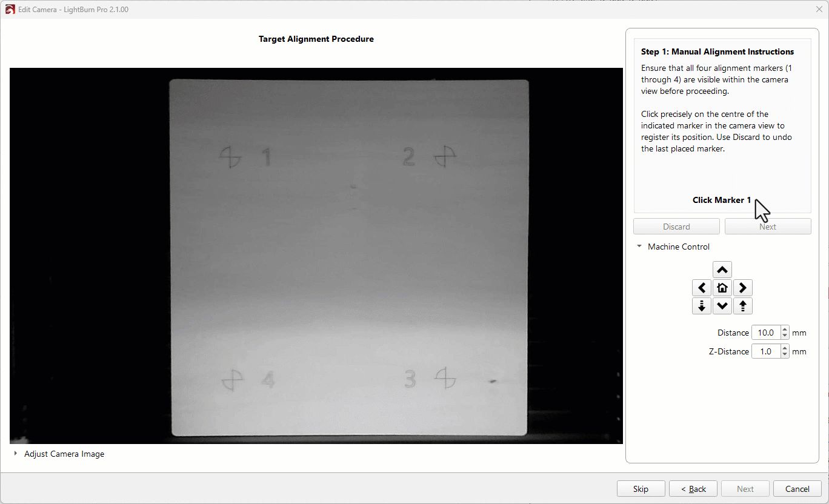Click the 'Step 1: Manual Alignment Instructions' heading
The height and width of the screenshot is (504, 829).
pyautogui.click(x=717, y=51)
